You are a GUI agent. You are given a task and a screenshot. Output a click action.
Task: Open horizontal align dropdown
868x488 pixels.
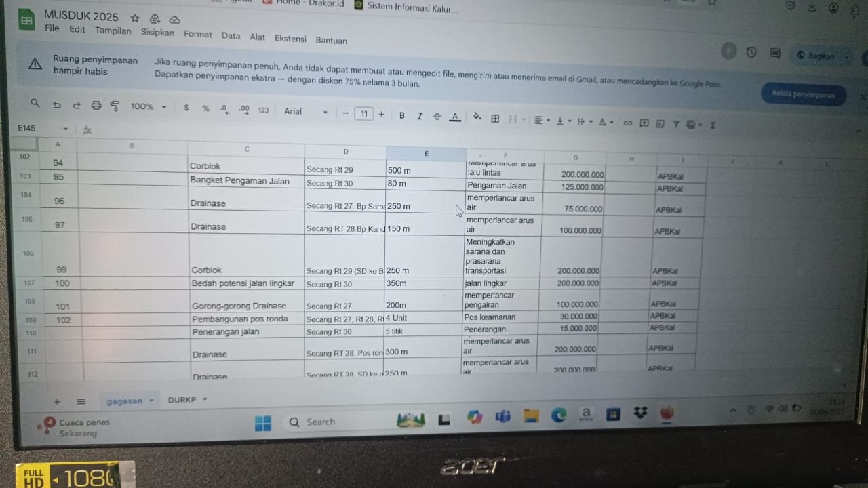[x=542, y=120]
